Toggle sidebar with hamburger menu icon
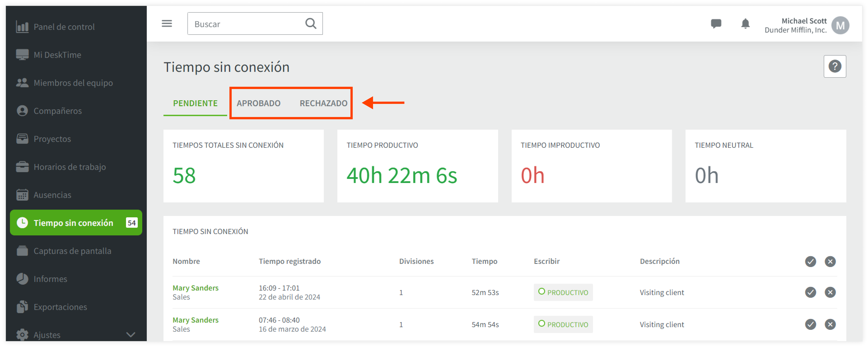 167,24
